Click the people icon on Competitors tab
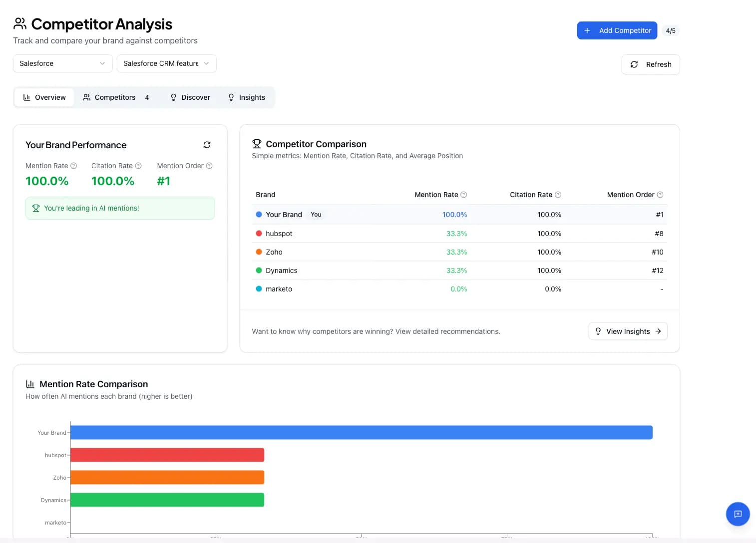 tap(86, 97)
